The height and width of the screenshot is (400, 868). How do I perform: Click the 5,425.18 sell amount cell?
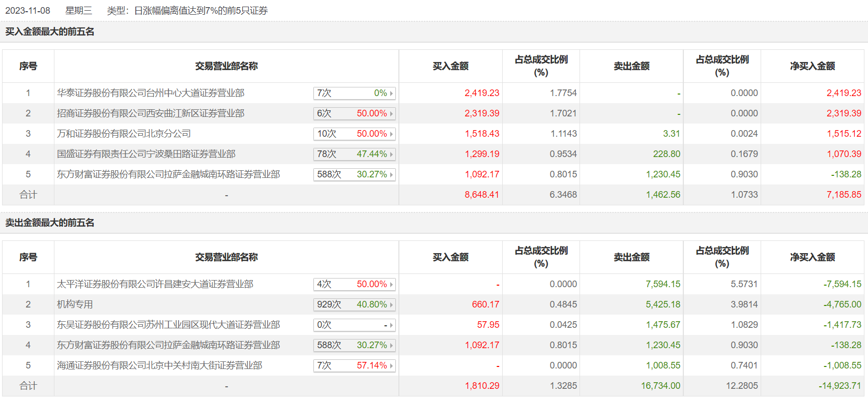663,304
